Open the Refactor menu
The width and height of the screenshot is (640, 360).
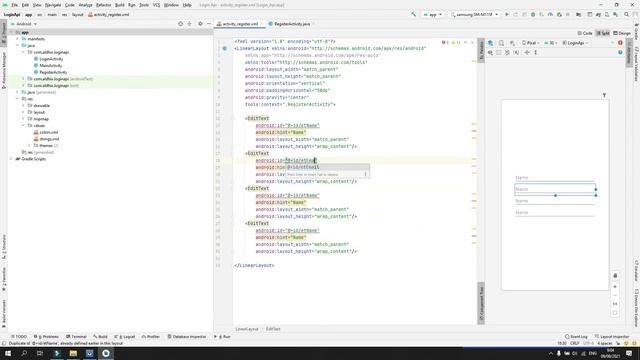103,5
